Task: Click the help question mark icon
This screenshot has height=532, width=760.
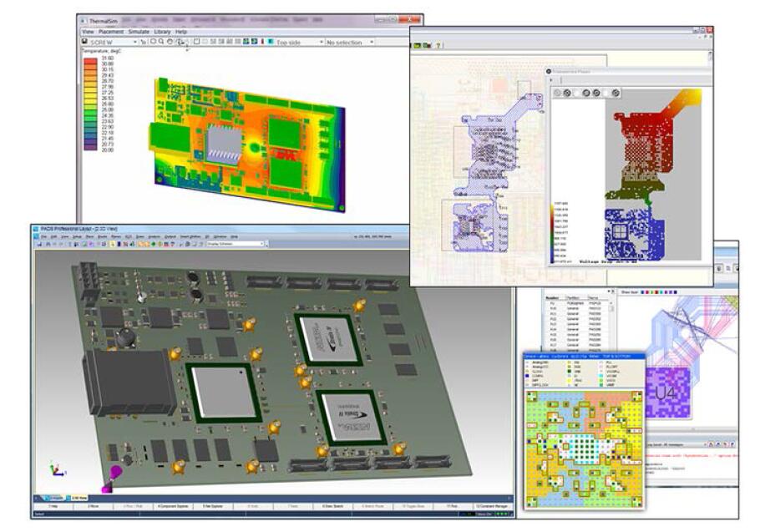Action: coord(439,44)
